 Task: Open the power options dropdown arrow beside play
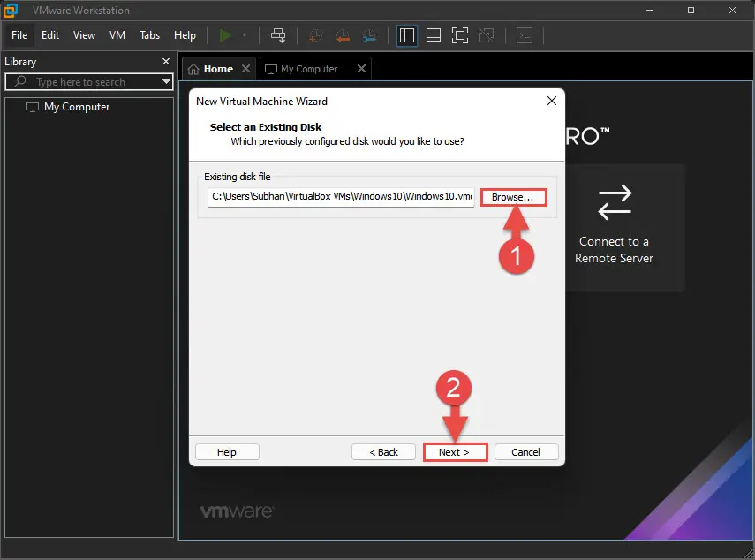[x=245, y=35]
